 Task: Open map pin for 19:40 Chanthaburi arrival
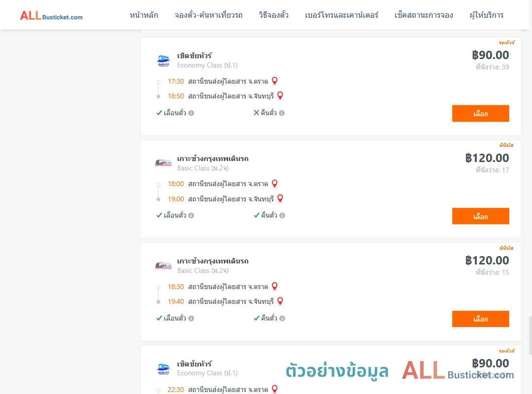pos(280,301)
